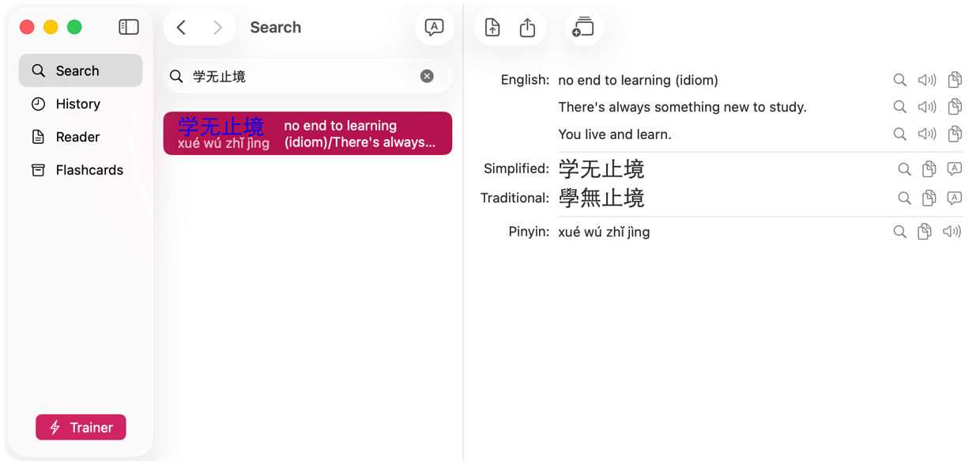The width and height of the screenshot is (980, 465).
Task: Search 'There's always something new to study.'
Action: (x=899, y=107)
